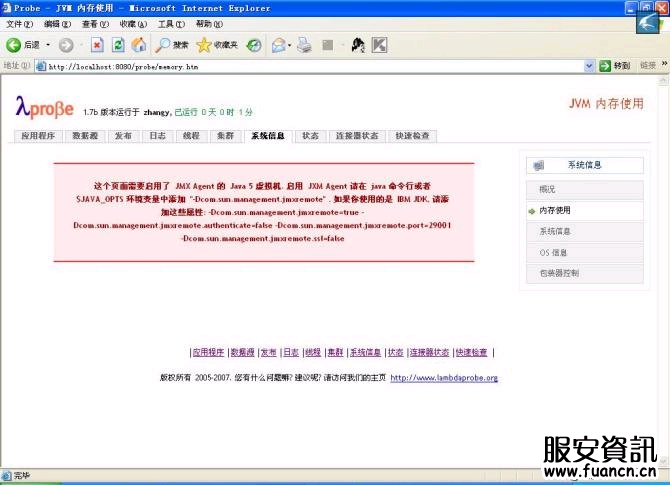Click the 链接 (Links) toolbar label
670x485 pixels.
[648, 65]
